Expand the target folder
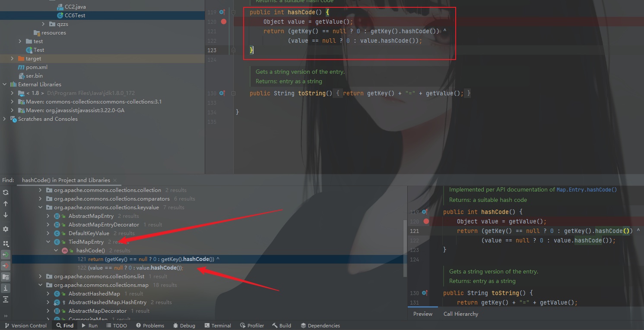This screenshot has width=644, height=330. pos(12,59)
